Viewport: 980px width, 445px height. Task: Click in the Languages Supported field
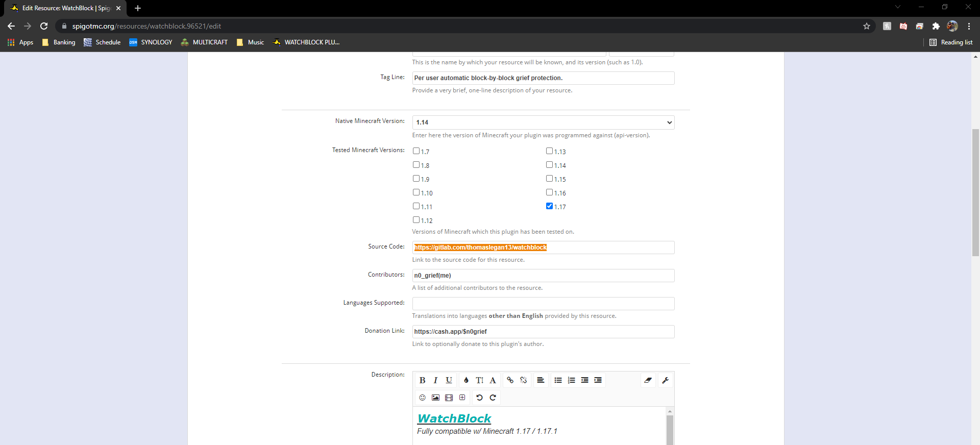coord(543,304)
